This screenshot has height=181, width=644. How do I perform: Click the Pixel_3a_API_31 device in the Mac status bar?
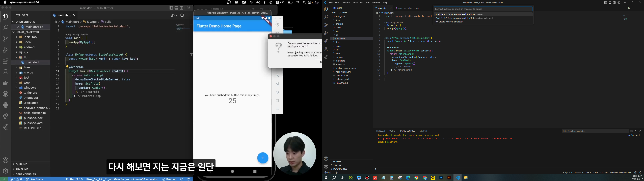(x=122, y=179)
